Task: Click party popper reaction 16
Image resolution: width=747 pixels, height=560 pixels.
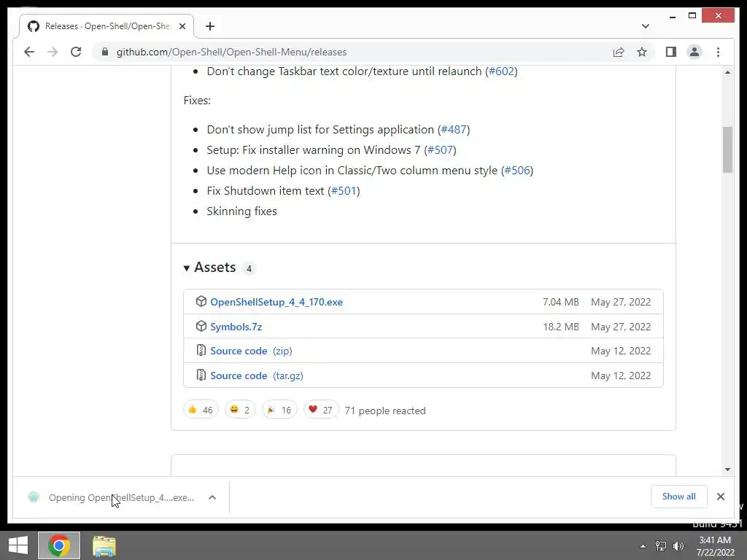Action: [279, 410]
